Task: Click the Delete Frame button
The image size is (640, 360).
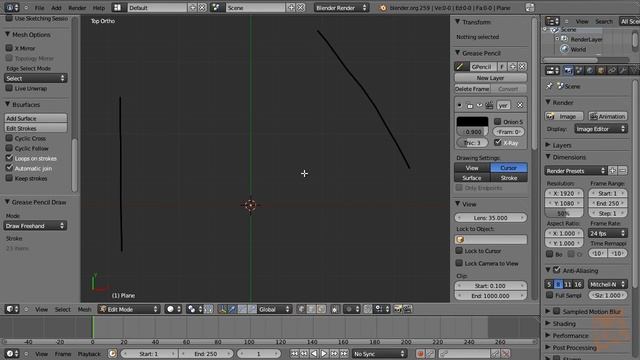Action: [472, 89]
